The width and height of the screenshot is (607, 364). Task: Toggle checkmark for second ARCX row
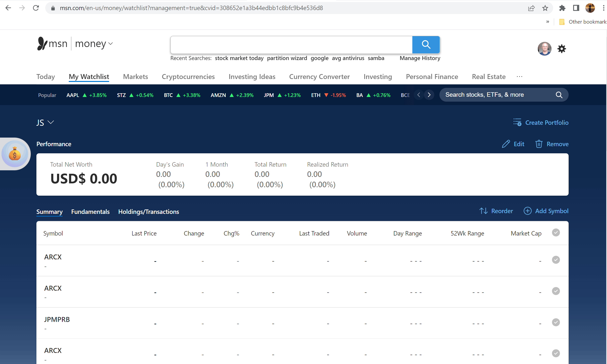click(556, 291)
